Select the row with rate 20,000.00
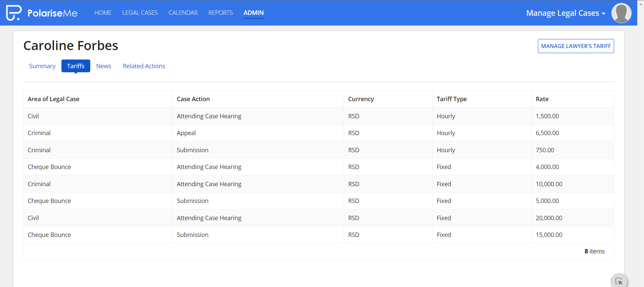The height and width of the screenshot is (287, 644). pyautogui.click(x=318, y=218)
